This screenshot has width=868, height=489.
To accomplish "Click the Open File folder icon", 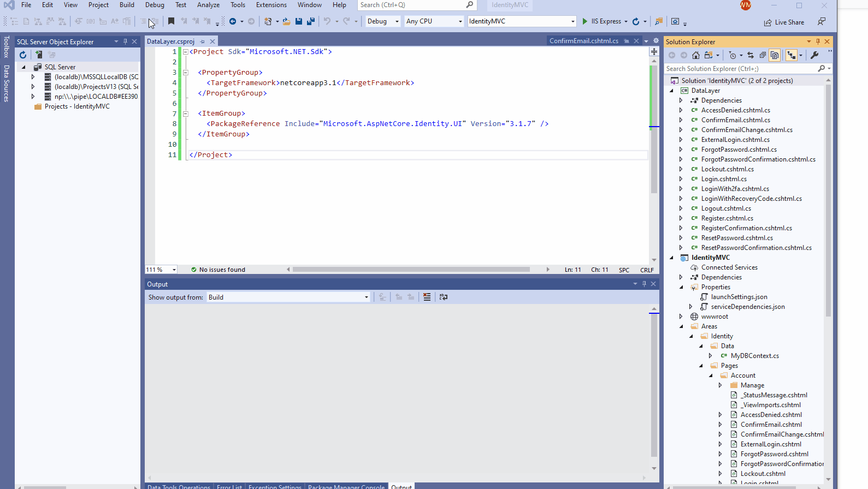I will click(x=286, y=21).
